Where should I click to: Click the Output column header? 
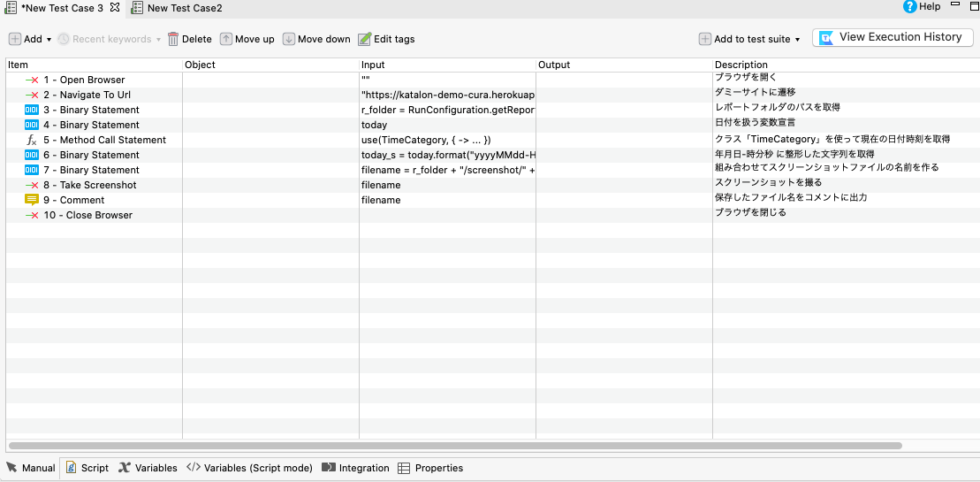(x=625, y=65)
